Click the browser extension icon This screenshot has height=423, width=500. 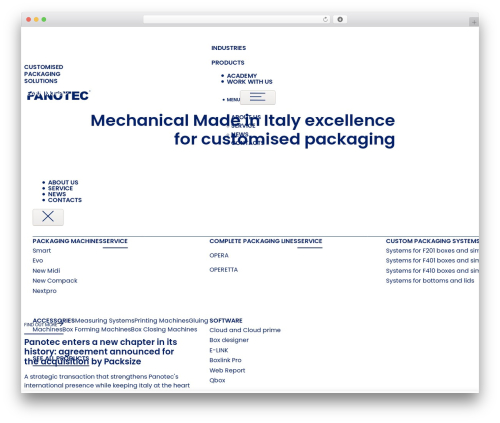click(340, 19)
